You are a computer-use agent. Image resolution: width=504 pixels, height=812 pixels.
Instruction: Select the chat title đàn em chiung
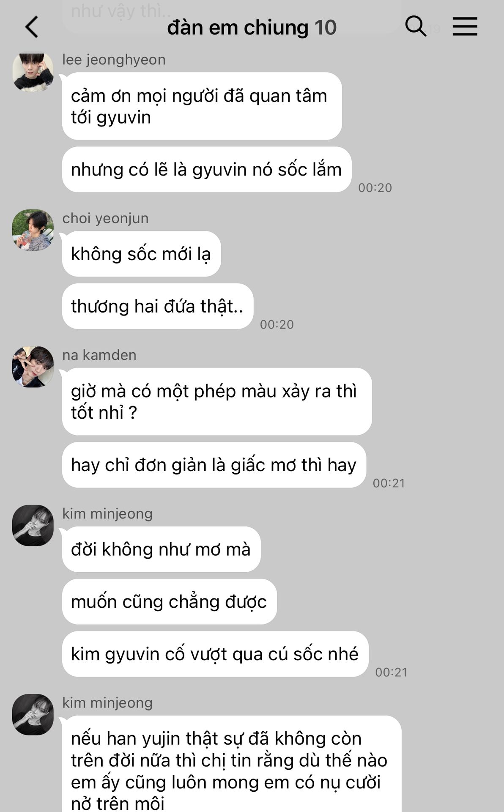(238, 27)
